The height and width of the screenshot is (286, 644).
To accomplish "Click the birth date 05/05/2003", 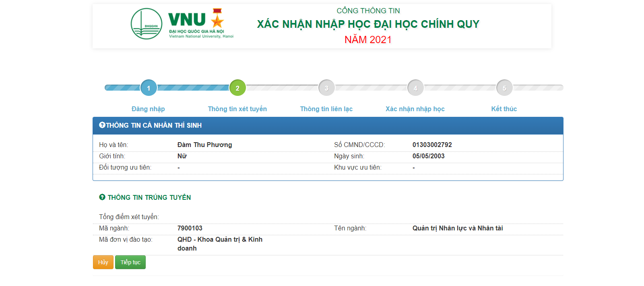I will (x=429, y=156).
